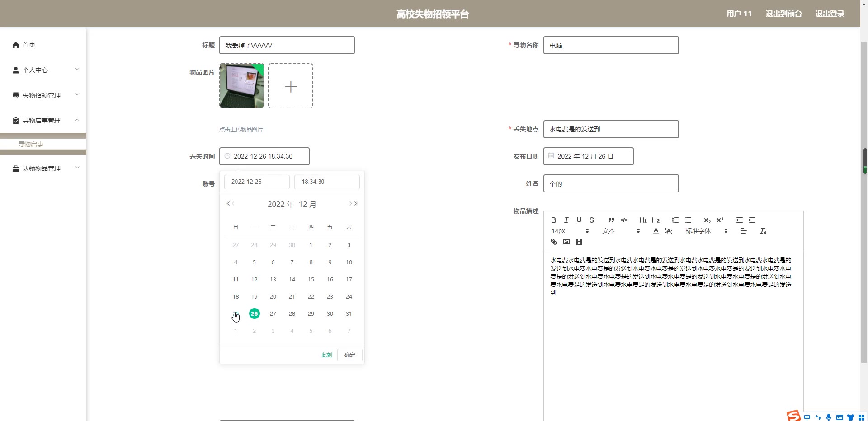
Task: Click the strikethrough icon
Action: click(x=591, y=220)
